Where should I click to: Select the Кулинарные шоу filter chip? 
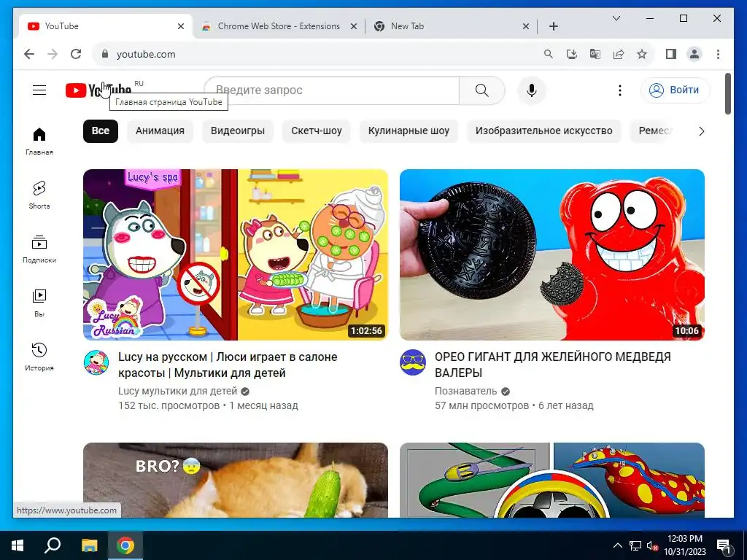pos(409,131)
